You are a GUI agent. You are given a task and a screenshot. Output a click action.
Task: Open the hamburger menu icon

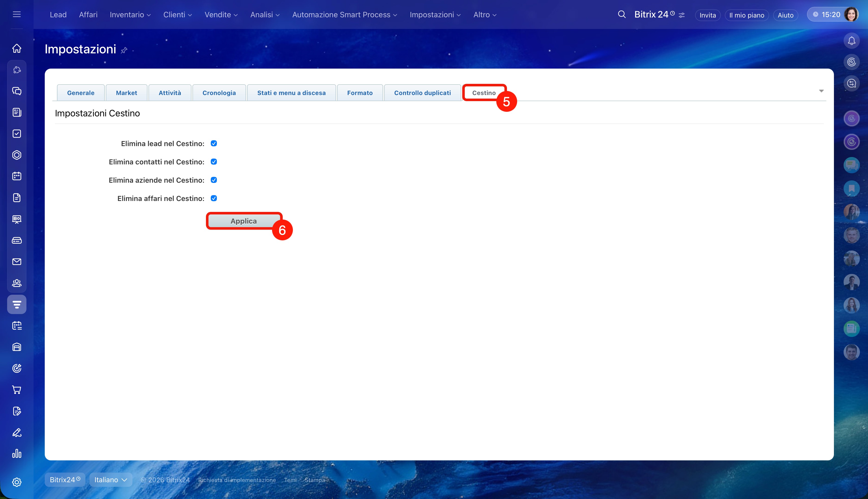click(x=17, y=14)
